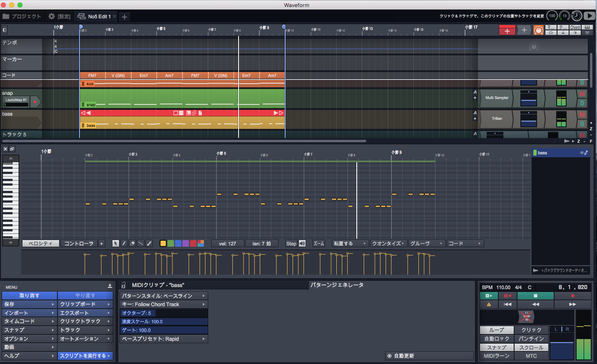
Task: Mute the bass track with M
Action: (x=582, y=114)
